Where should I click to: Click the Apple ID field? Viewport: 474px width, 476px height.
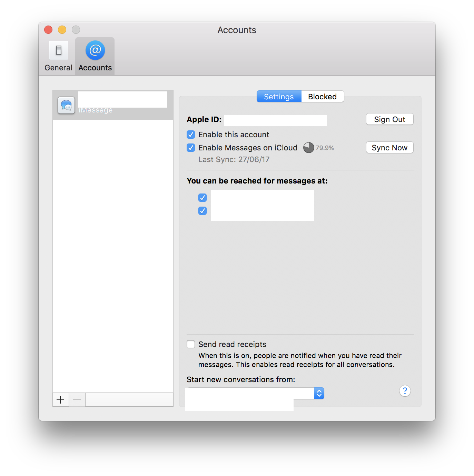[276, 120]
